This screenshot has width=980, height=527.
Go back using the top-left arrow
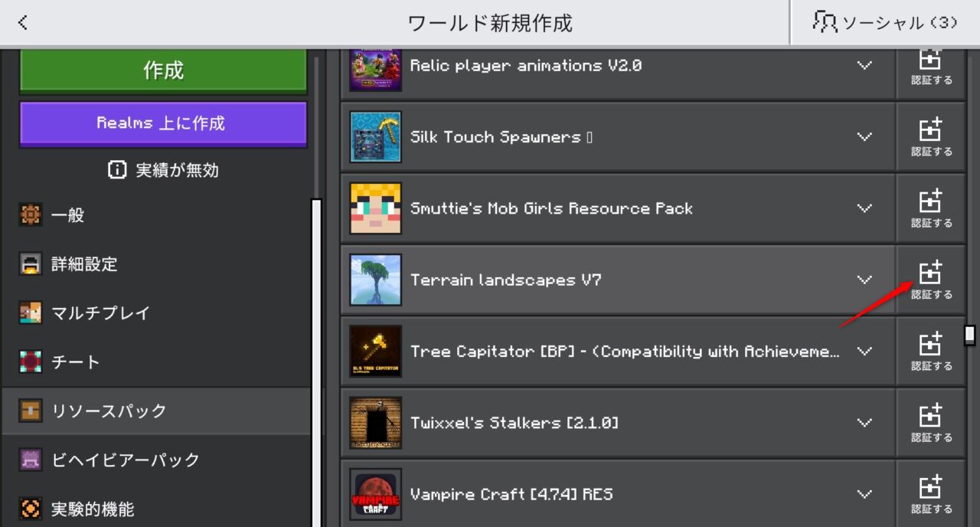point(23,22)
